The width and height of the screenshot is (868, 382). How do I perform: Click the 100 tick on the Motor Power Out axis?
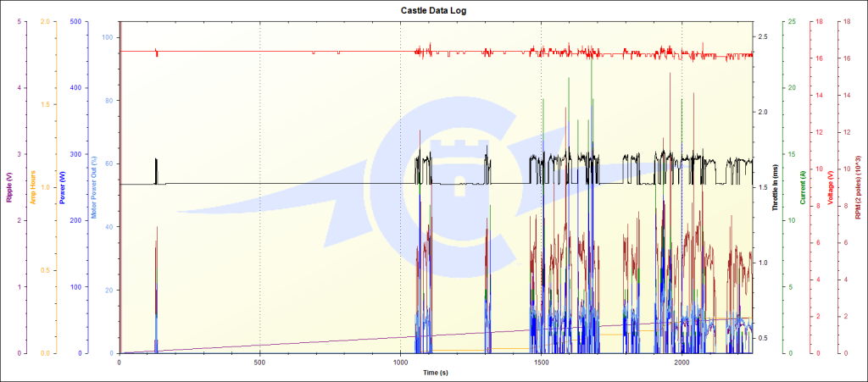[x=107, y=37]
